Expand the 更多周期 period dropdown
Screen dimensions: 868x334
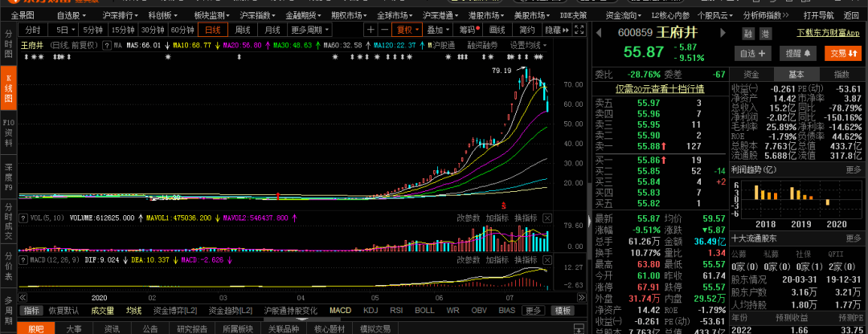pyautogui.click(x=310, y=30)
